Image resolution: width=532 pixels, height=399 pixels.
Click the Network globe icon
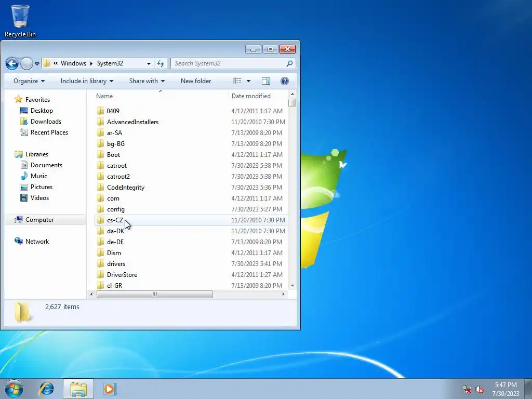(18, 241)
